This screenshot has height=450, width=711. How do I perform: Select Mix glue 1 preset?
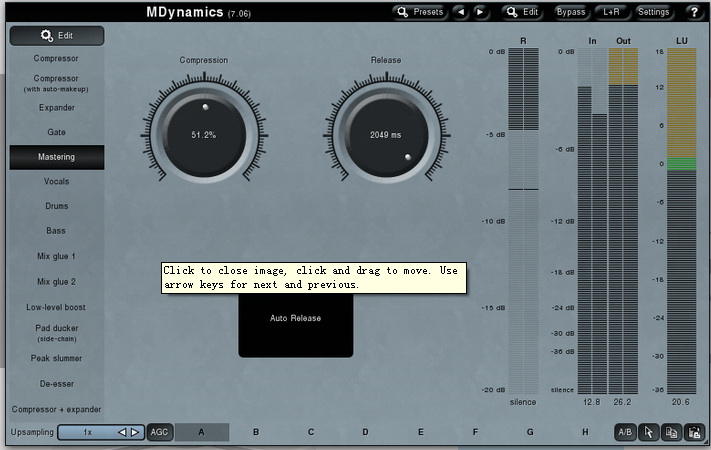(x=56, y=256)
